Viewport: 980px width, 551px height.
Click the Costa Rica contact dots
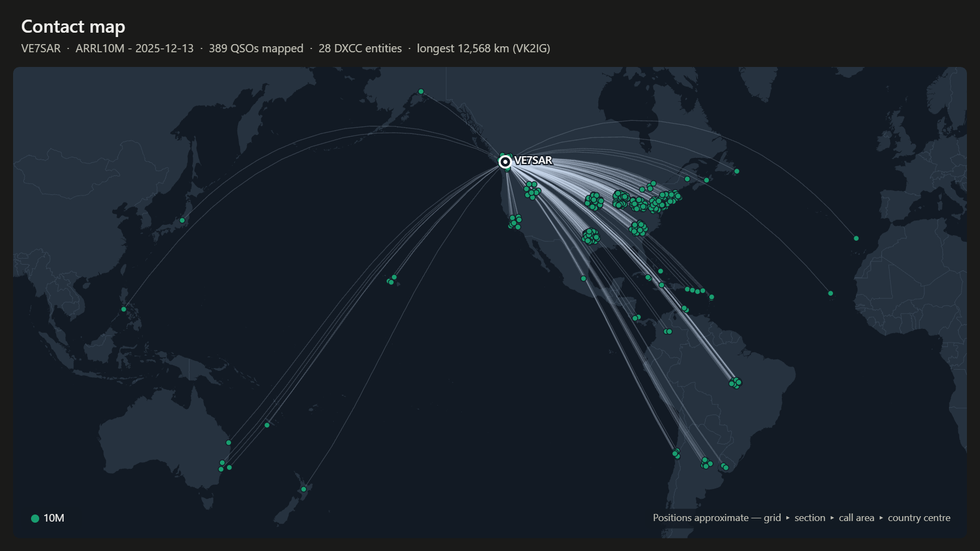pos(636,317)
